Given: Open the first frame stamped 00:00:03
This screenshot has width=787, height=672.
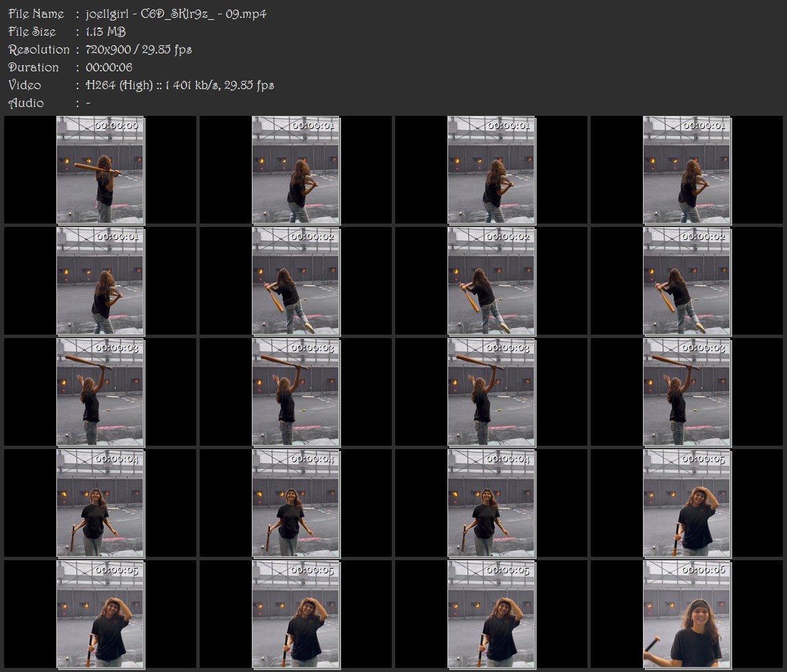Looking at the screenshot, I should coord(100,393).
